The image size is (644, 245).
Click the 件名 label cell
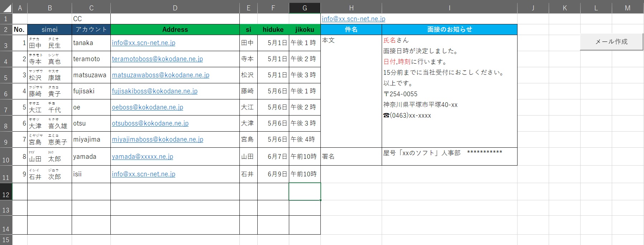[x=351, y=30]
